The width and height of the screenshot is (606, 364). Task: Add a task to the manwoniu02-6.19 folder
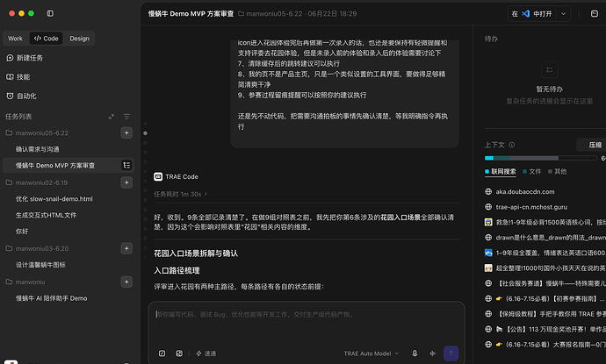point(126,182)
